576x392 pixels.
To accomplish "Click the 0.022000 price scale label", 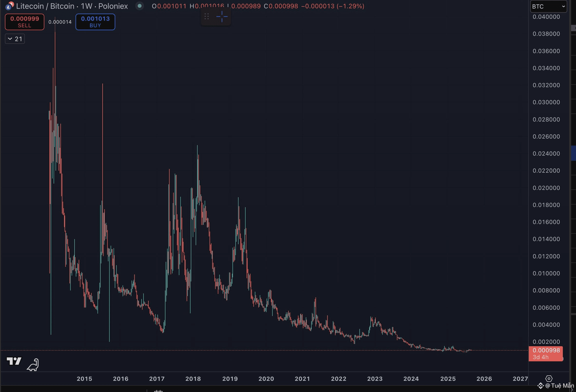I will tap(546, 171).
